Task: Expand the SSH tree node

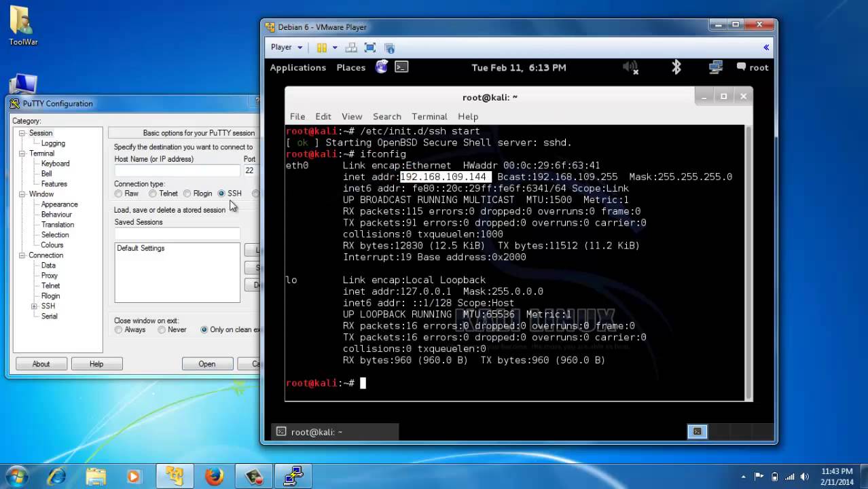Action: (34, 306)
